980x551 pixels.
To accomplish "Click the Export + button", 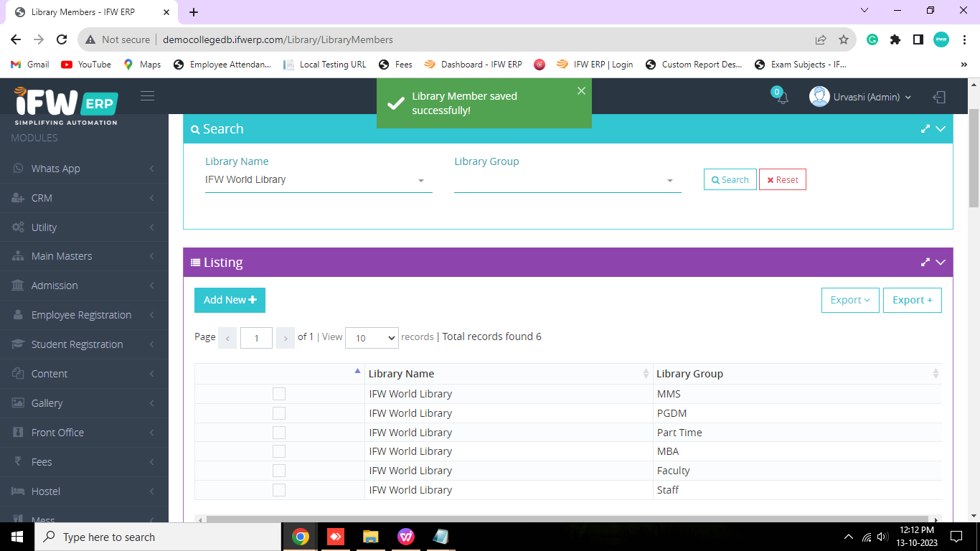I will (x=913, y=300).
